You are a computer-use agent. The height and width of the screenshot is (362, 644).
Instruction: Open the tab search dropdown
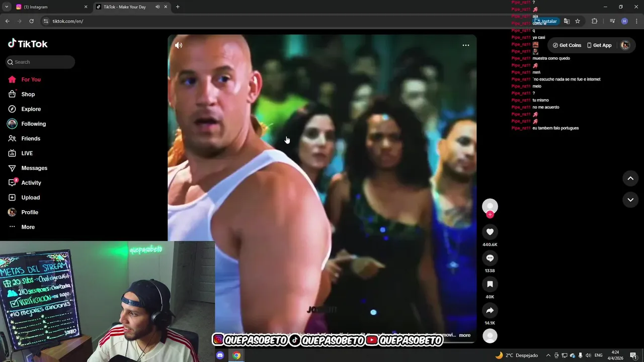(x=7, y=7)
